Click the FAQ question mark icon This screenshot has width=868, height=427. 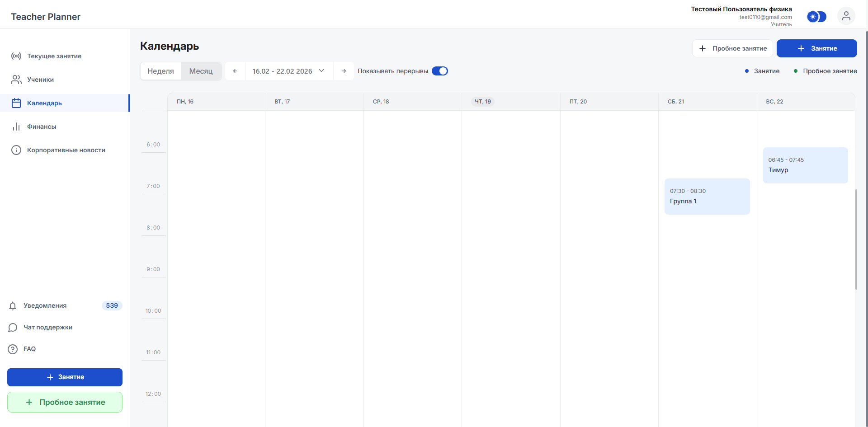[13, 349]
